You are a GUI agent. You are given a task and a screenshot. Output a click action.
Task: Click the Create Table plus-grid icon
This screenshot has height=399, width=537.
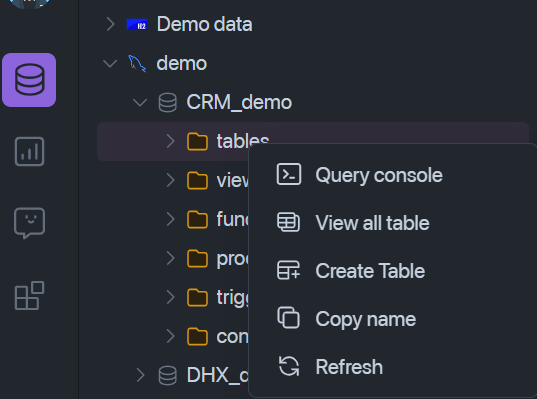pyautogui.click(x=288, y=270)
